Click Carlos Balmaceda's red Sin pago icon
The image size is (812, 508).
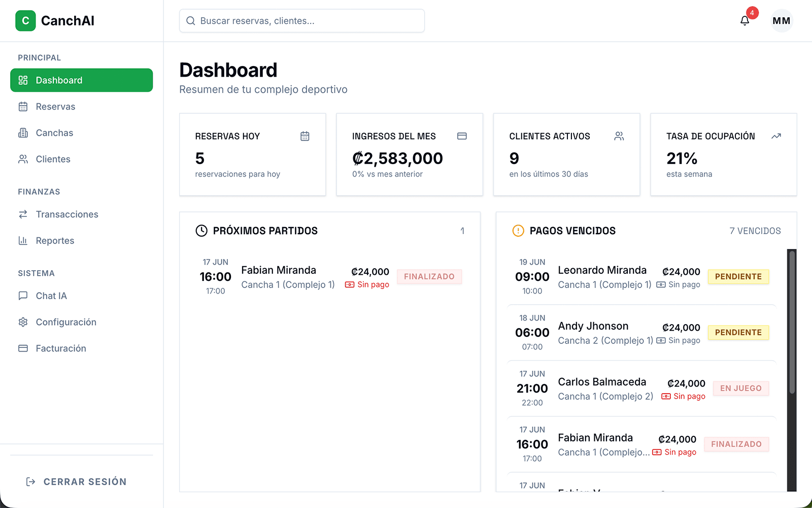(666, 396)
